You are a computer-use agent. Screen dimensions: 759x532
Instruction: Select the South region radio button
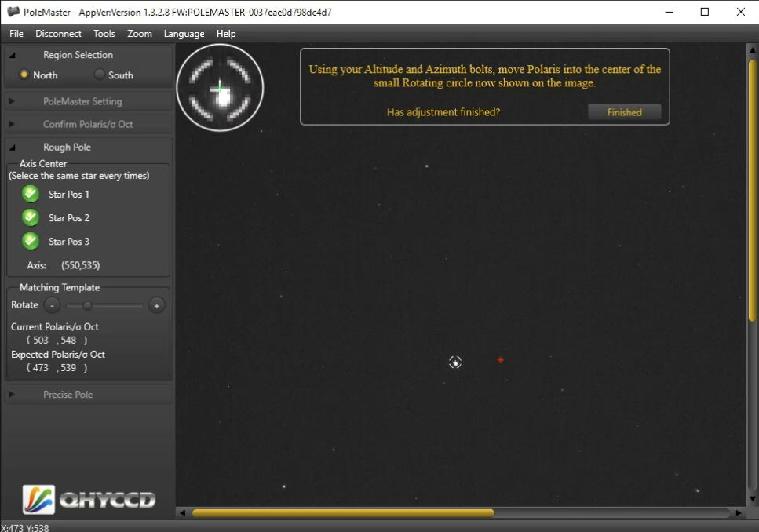tap(100, 75)
